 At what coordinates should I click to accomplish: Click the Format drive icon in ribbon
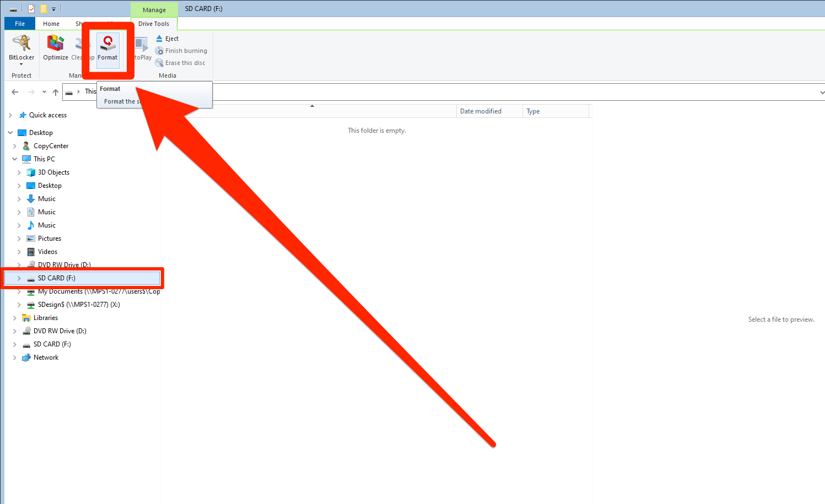108,42
